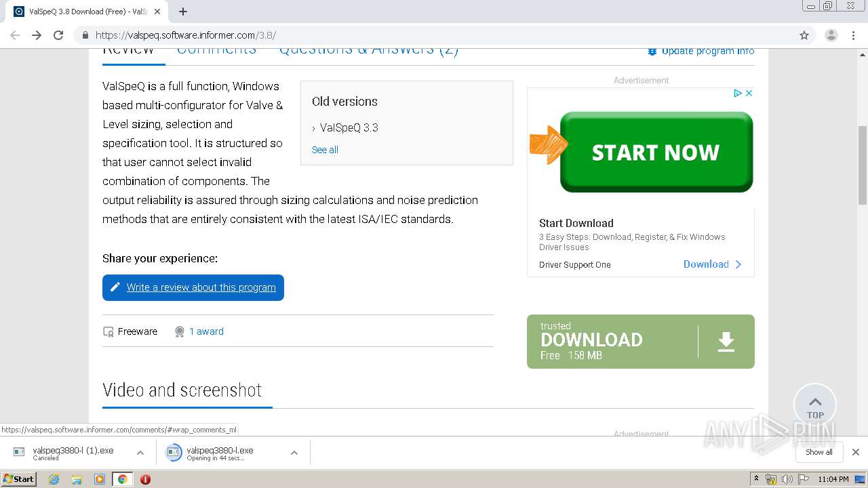Bookmark this page with star icon
This screenshot has height=488, width=868.
[804, 35]
